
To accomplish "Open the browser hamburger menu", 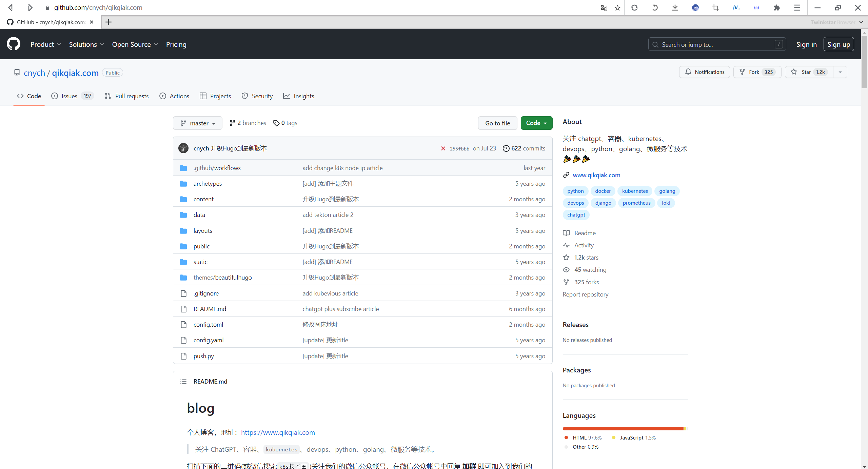I will click(x=797, y=7).
